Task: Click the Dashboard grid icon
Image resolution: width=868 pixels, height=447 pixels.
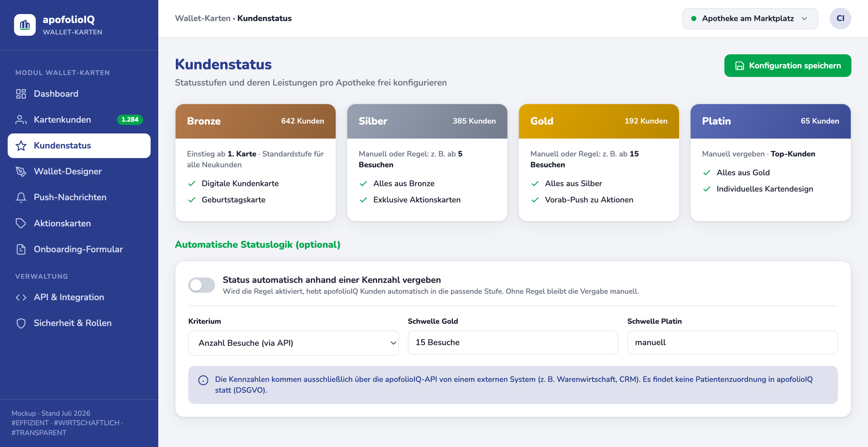Action: click(21, 94)
